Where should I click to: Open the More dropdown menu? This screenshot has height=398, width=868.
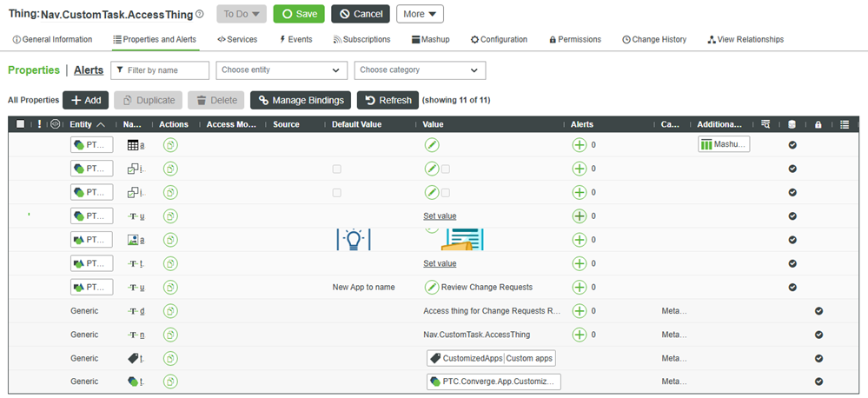pos(420,14)
